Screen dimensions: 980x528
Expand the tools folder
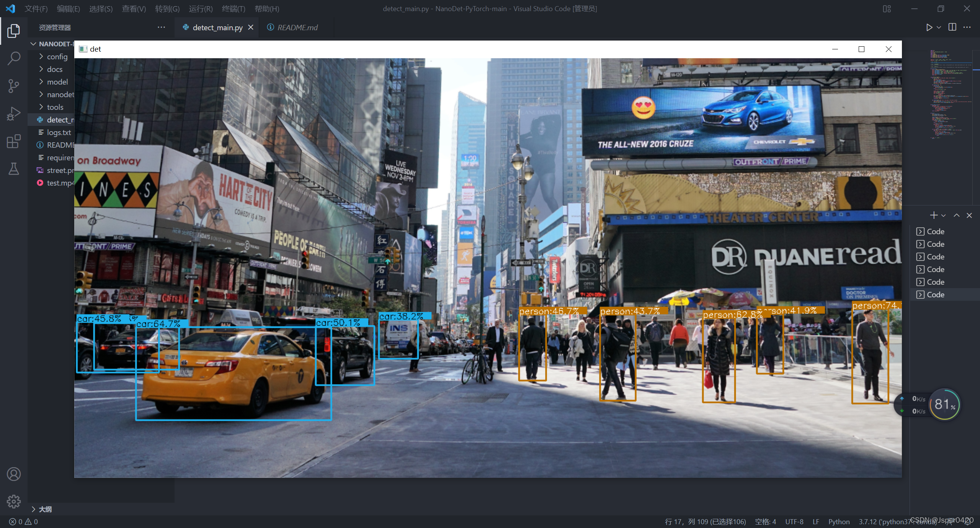(x=55, y=107)
